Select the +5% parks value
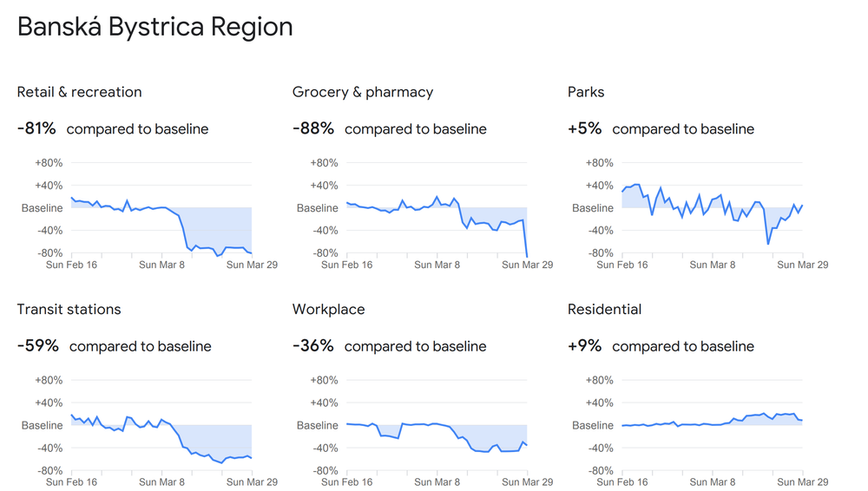 584,128
